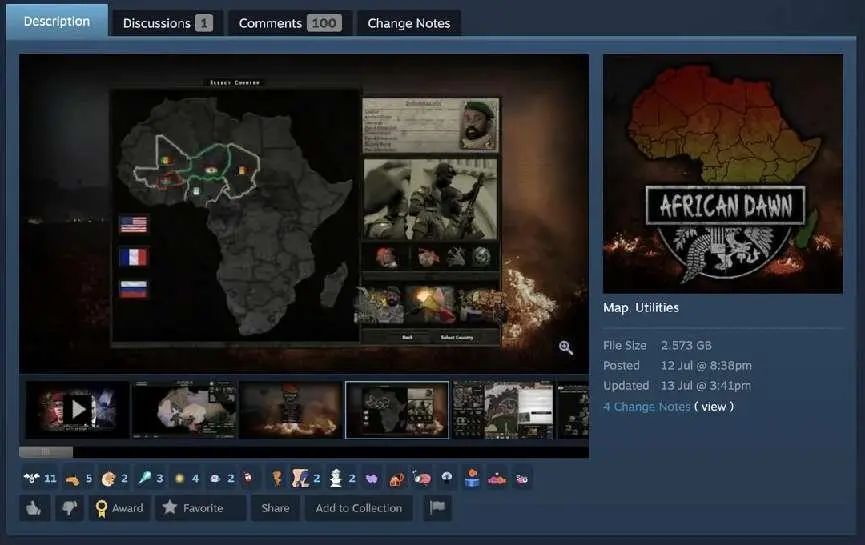Open the Map tag link
The width and height of the screenshot is (865, 545).
[x=615, y=308]
